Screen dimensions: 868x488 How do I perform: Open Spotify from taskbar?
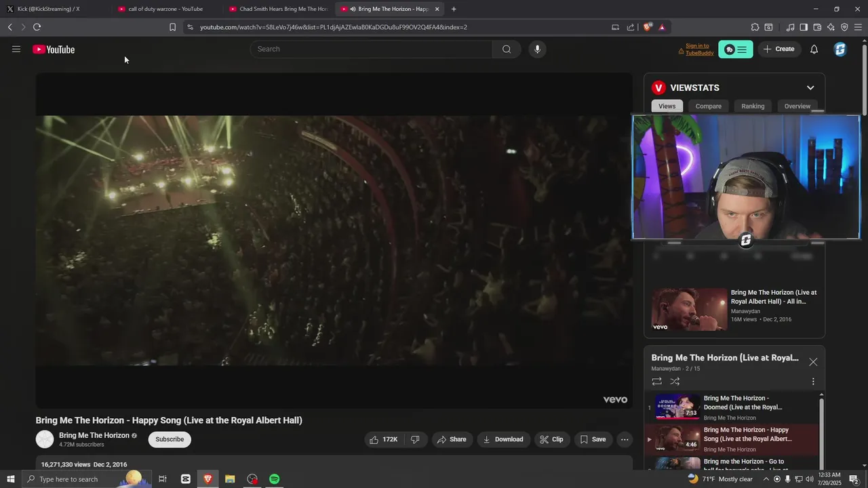coord(275,479)
